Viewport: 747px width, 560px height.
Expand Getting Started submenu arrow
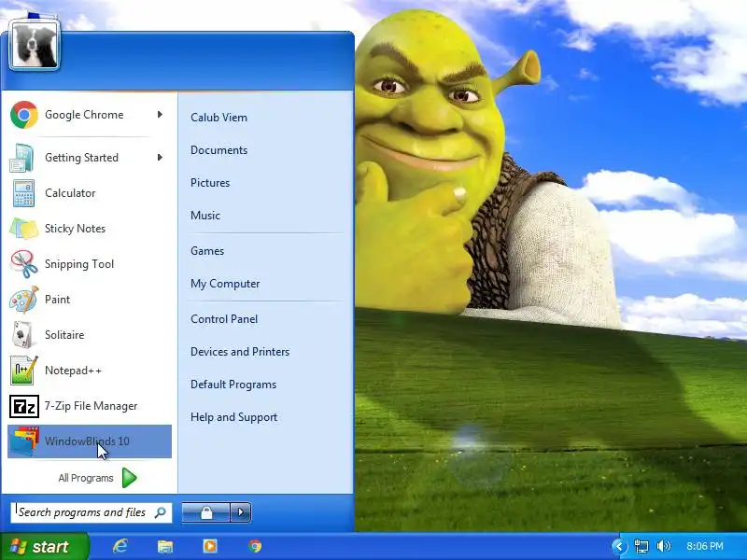pyautogui.click(x=160, y=157)
